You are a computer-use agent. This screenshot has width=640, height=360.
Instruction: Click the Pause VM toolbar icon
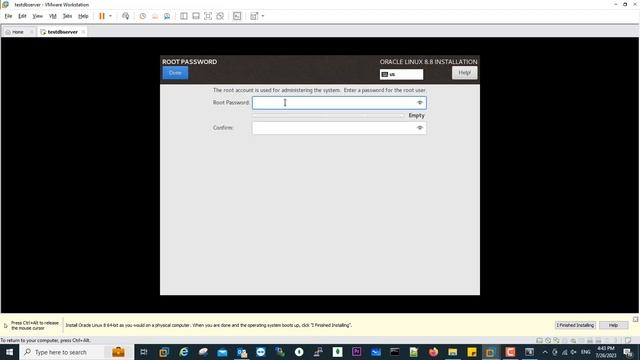click(x=102, y=16)
